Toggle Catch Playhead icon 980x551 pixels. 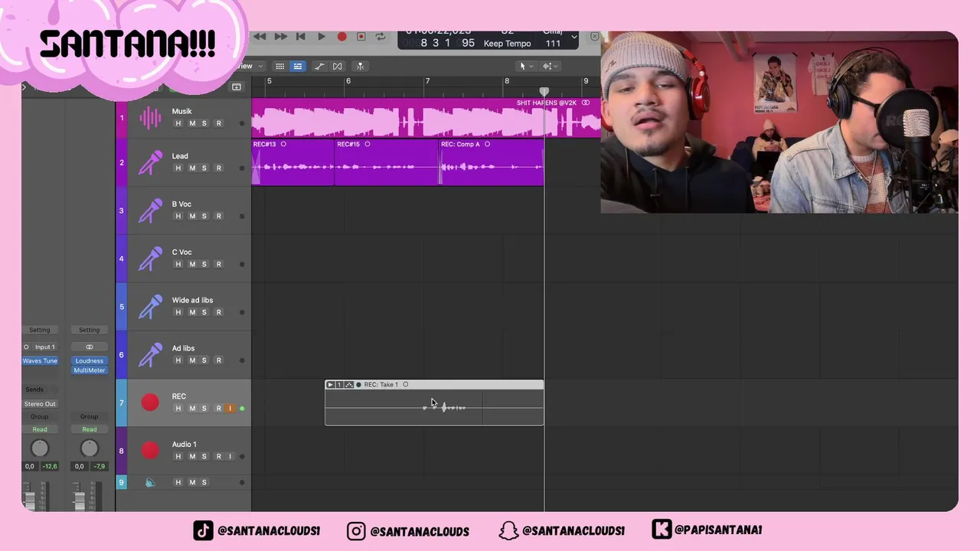[360, 66]
